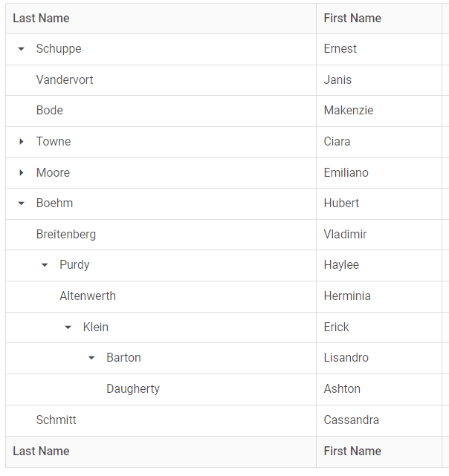Select the Daugherty leaf row
449x476 pixels.
[x=133, y=388]
